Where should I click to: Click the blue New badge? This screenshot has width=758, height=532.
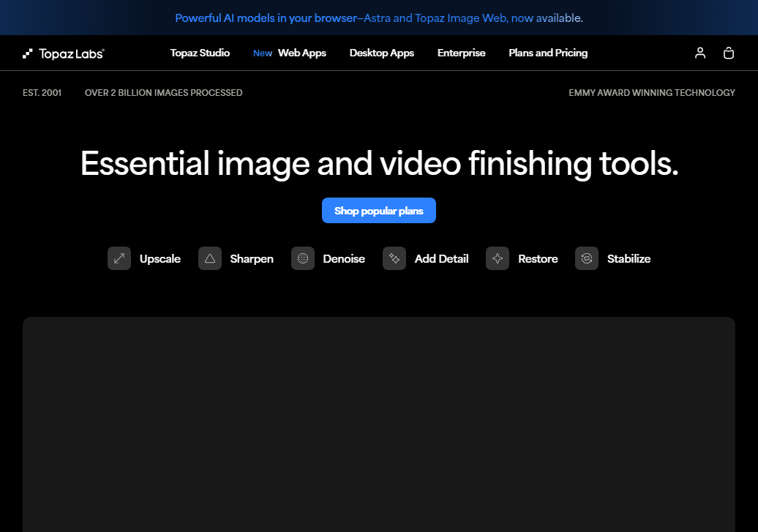click(263, 53)
